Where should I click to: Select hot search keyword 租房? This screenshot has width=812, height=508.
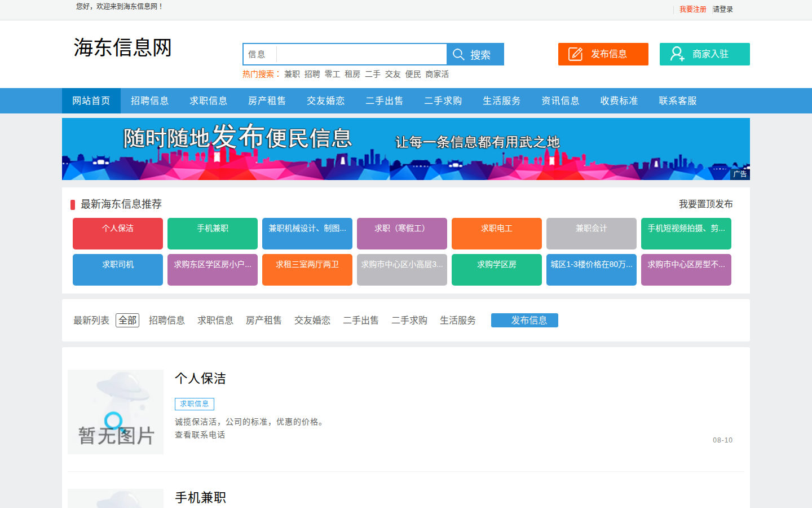click(x=352, y=74)
